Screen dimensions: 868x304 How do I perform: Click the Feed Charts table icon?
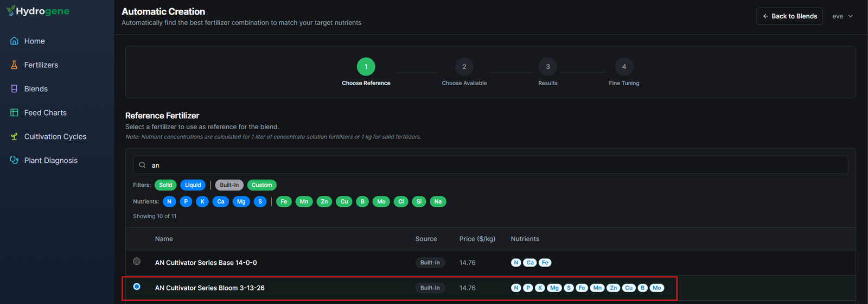pyautogui.click(x=14, y=112)
